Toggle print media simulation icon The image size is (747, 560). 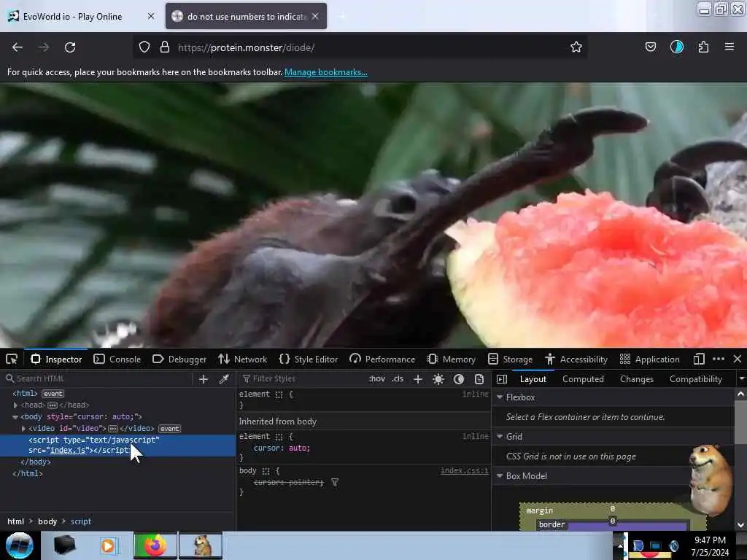coord(479,379)
